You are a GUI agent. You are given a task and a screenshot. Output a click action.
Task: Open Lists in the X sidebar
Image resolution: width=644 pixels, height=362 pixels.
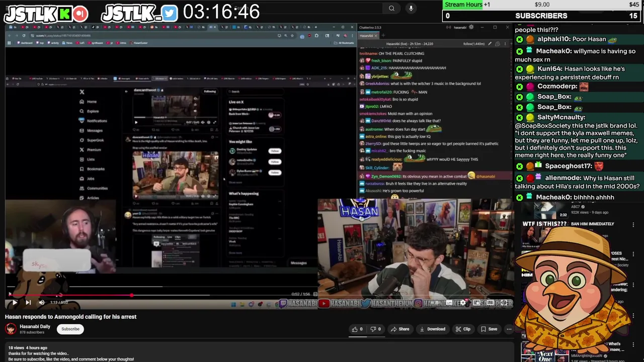pos(87,159)
